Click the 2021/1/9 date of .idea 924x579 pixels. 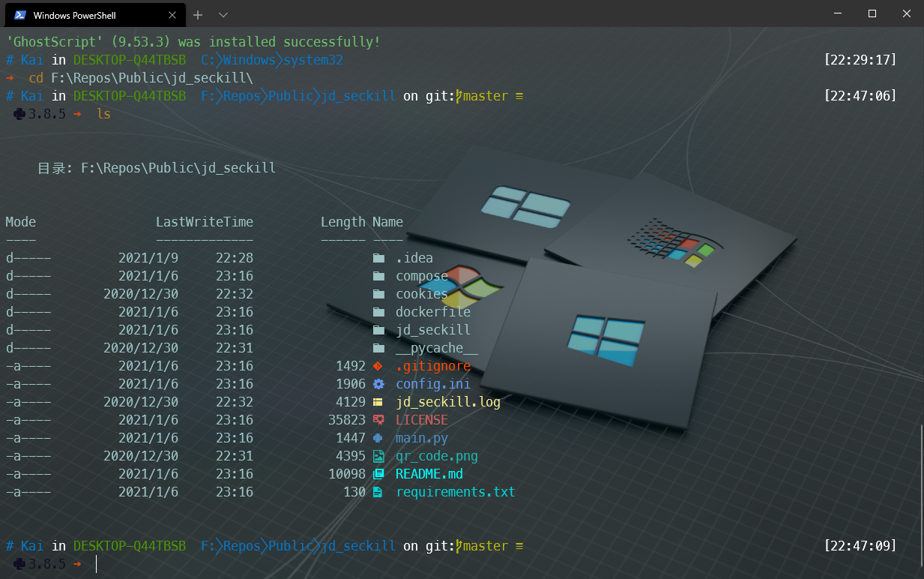148,258
